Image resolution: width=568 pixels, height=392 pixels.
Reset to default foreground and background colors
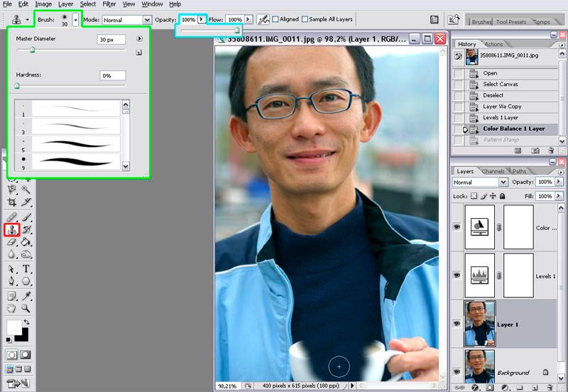(x=9, y=339)
